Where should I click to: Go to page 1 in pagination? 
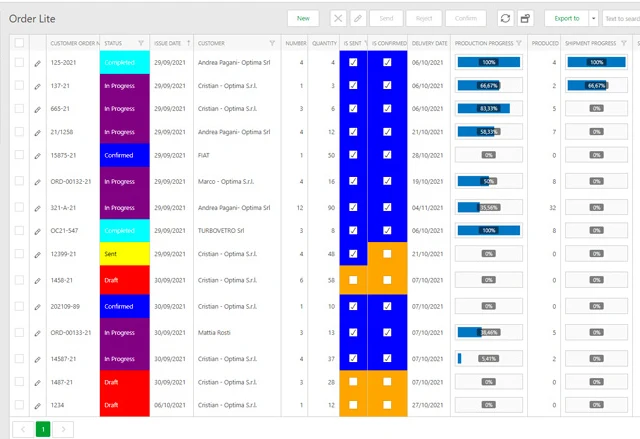point(43,429)
